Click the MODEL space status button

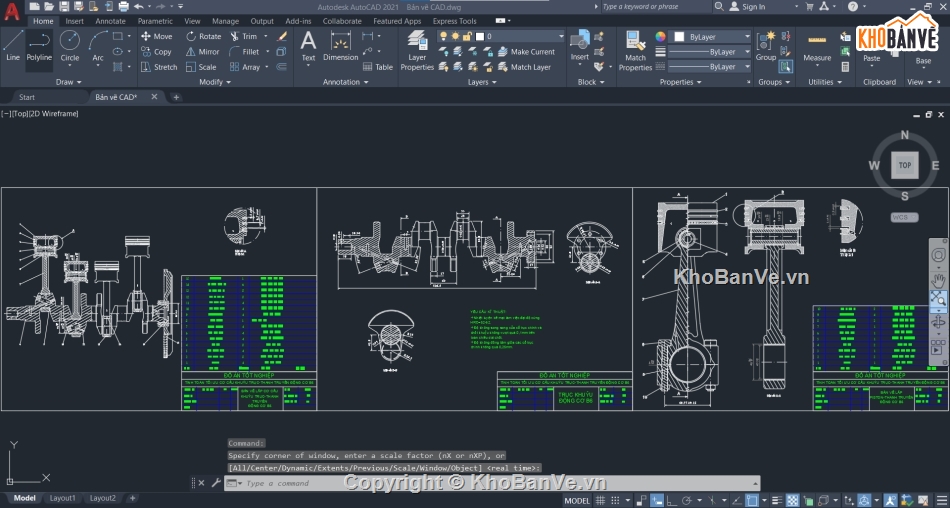(x=577, y=501)
